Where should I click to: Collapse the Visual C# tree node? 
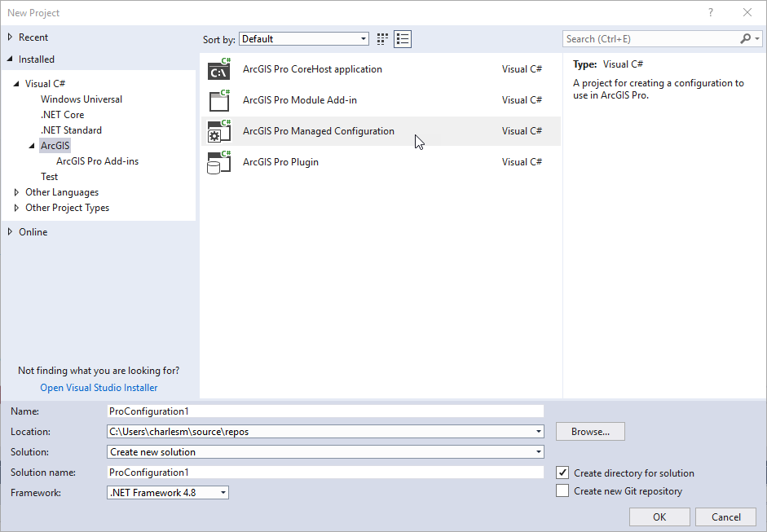click(x=16, y=83)
